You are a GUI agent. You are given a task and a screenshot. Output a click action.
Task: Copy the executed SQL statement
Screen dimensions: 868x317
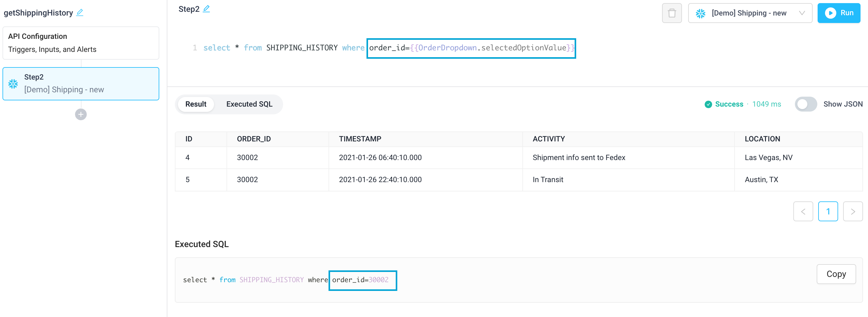[x=836, y=274]
